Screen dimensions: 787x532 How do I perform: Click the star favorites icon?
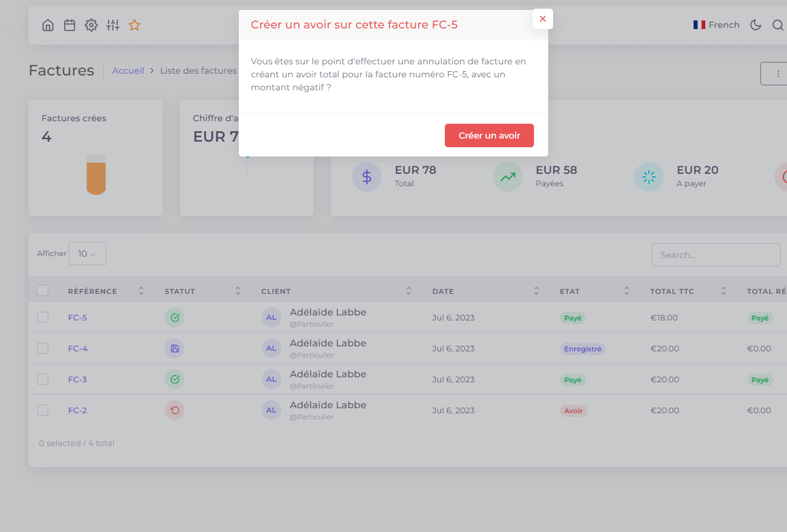pyautogui.click(x=134, y=25)
